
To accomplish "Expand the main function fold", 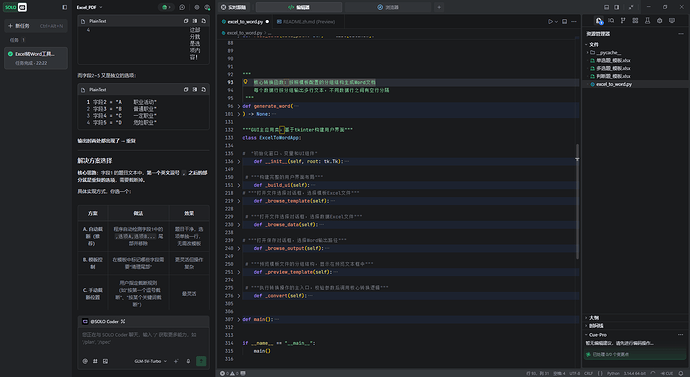I will tap(239, 319).
